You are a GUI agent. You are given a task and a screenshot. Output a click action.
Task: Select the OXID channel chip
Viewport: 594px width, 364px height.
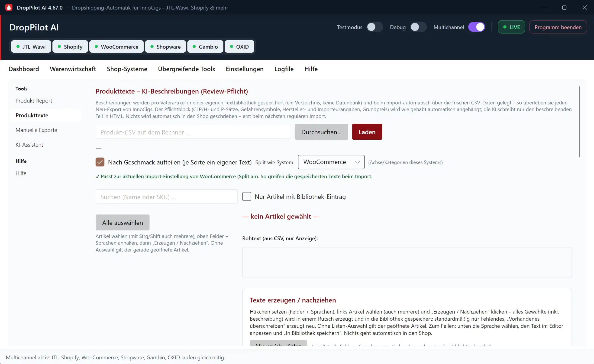click(239, 47)
